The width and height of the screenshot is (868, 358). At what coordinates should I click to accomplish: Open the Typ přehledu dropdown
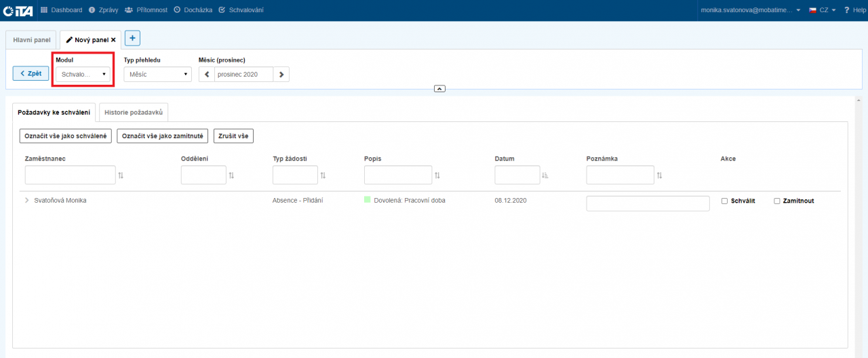[157, 74]
